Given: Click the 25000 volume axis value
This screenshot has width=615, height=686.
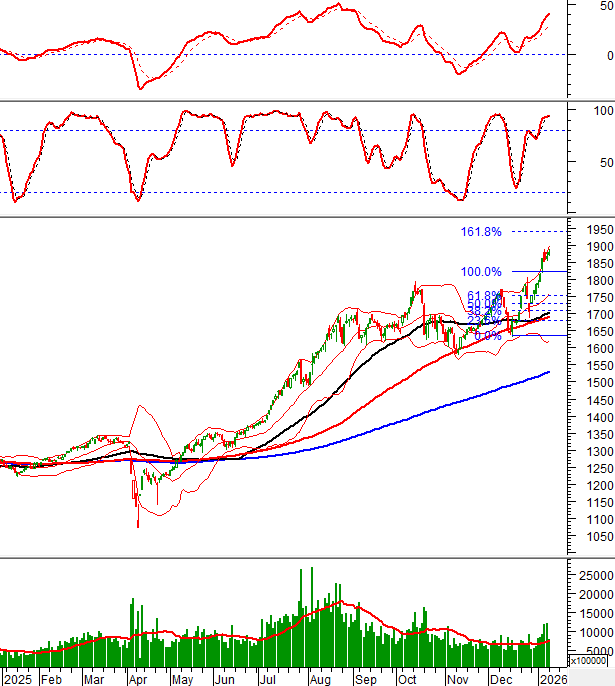Looking at the screenshot, I should tap(591, 576).
